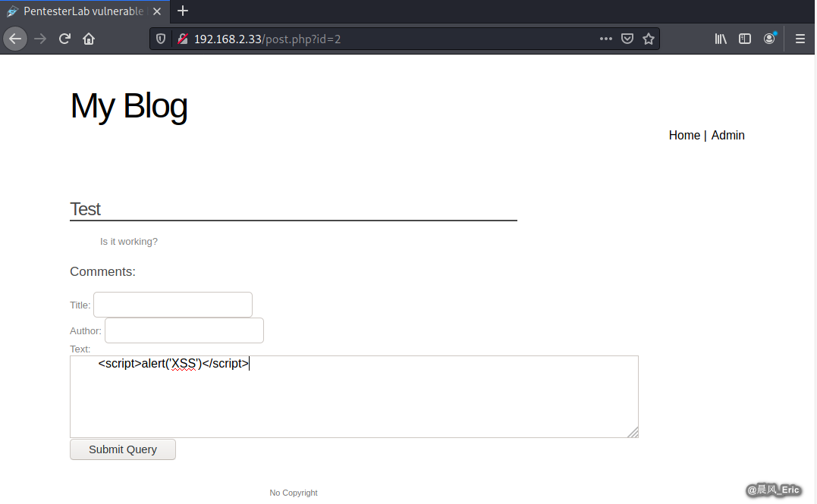Focus the comment Title field
The height and width of the screenshot is (504, 817).
pos(173,305)
